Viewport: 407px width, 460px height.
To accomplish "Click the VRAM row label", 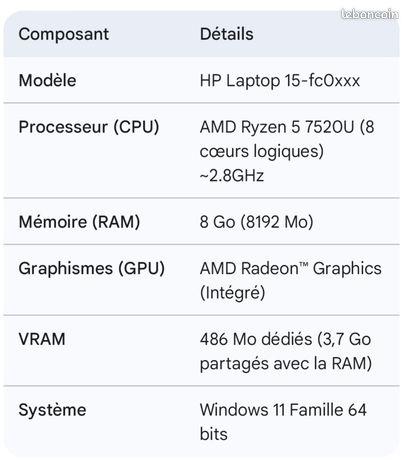I will (x=42, y=339).
